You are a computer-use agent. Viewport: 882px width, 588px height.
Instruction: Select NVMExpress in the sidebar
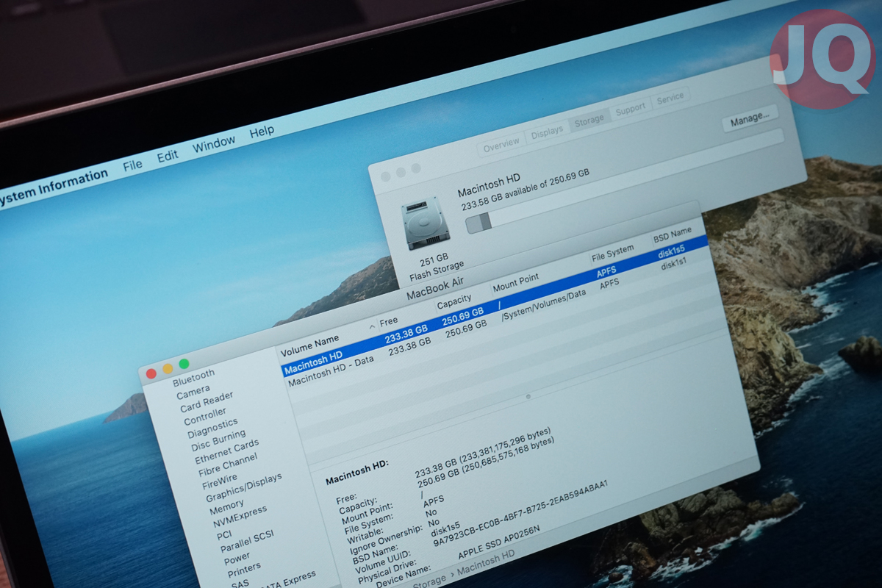(x=240, y=517)
